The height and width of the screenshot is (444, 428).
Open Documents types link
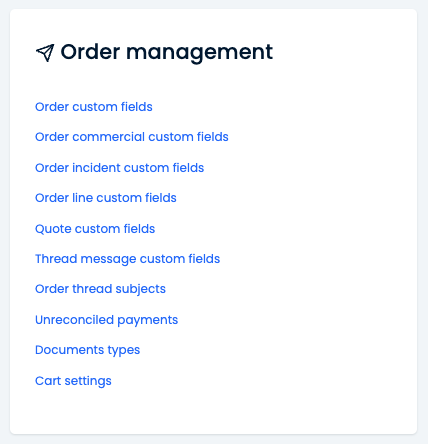(87, 350)
